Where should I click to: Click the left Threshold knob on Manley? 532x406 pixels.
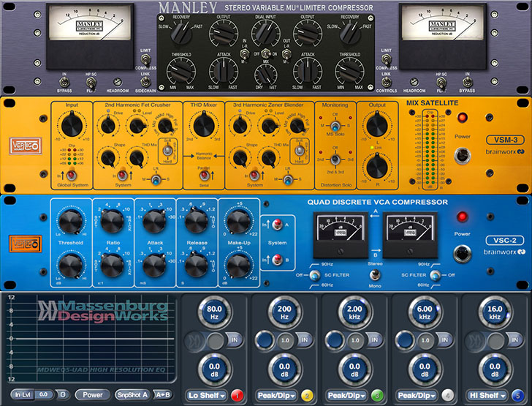click(x=180, y=72)
